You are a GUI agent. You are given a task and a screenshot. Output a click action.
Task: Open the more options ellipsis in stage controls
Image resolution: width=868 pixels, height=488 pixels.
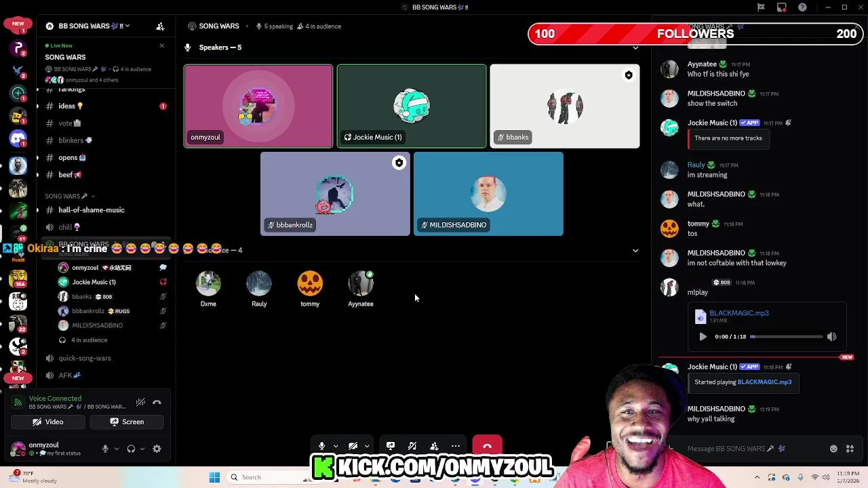pos(456,446)
